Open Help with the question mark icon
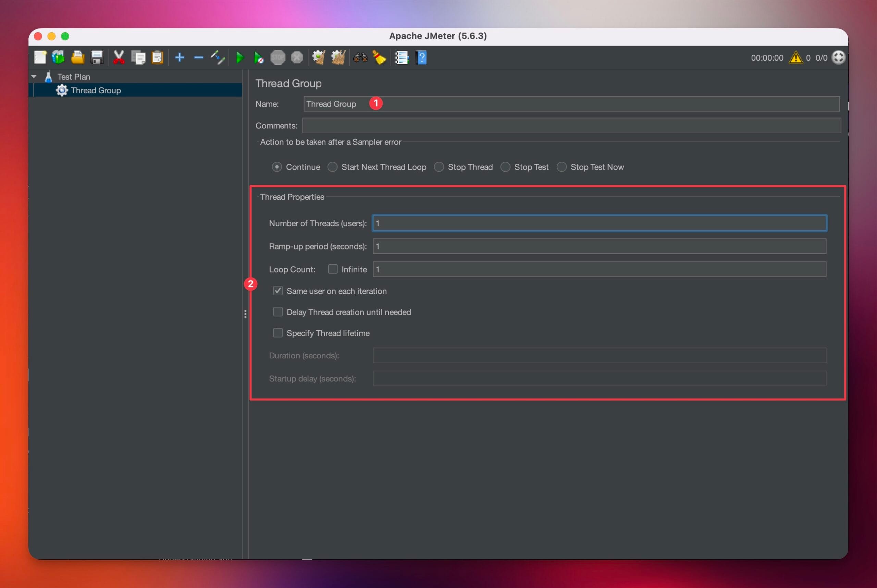The height and width of the screenshot is (588, 877). pyautogui.click(x=421, y=58)
